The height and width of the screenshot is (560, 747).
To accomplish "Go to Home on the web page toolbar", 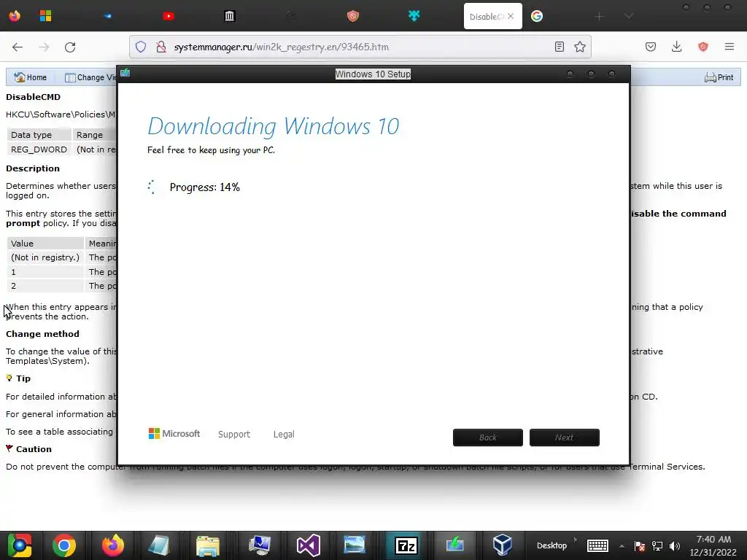I will [x=31, y=77].
